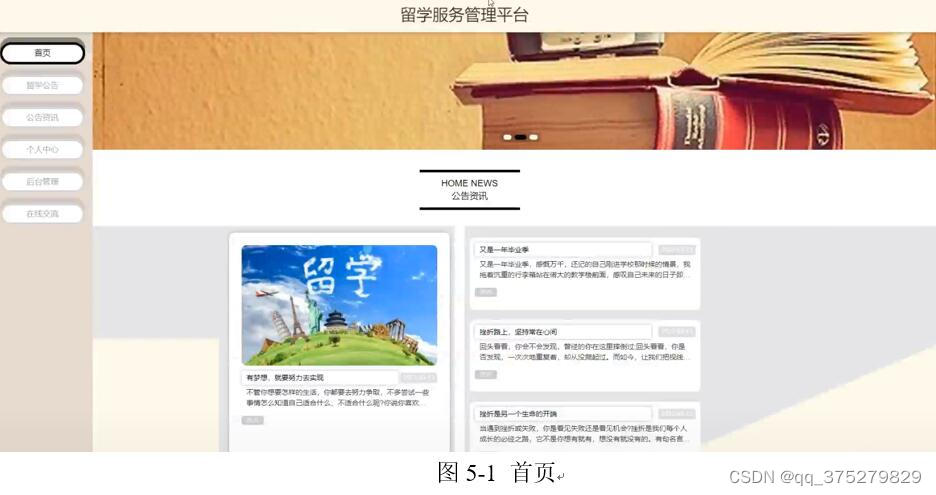
Task: Click the excerpt starting 回头看看,你会不会发现
Action: tap(585, 352)
